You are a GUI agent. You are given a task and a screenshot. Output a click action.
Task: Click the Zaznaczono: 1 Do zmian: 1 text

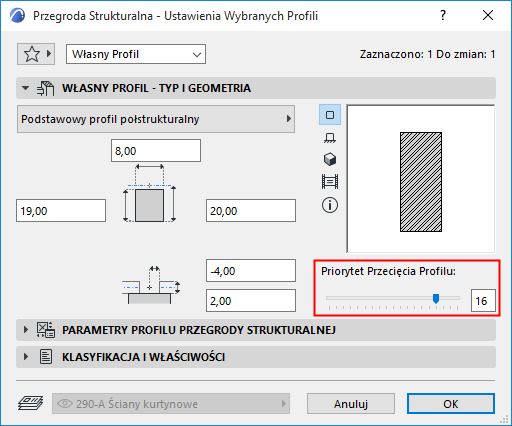[x=427, y=54]
